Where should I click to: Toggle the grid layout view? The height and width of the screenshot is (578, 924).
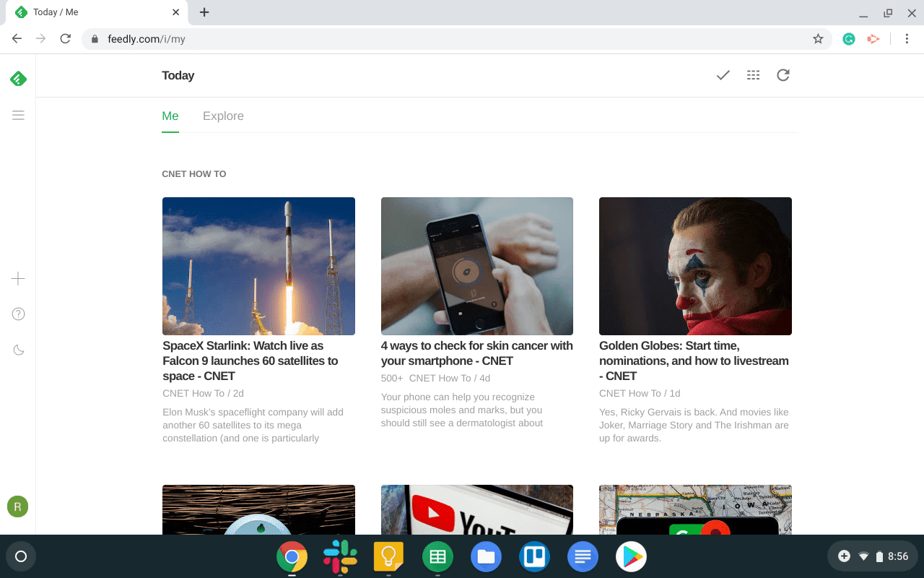(x=753, y=74)
